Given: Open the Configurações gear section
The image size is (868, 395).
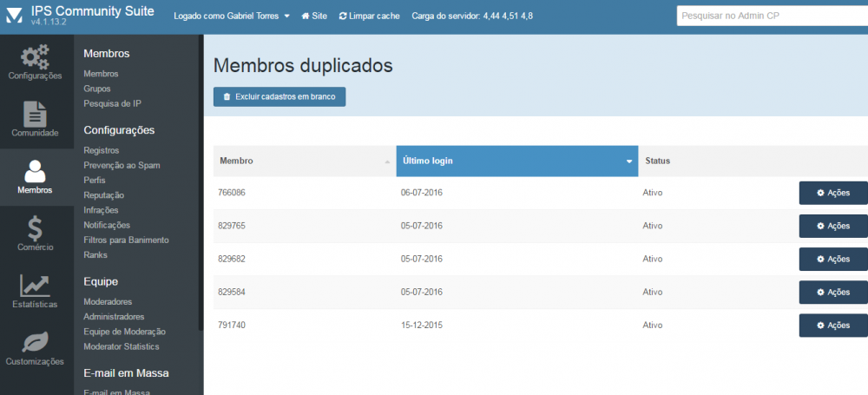Looking at the screenshot, I should 36,63.
